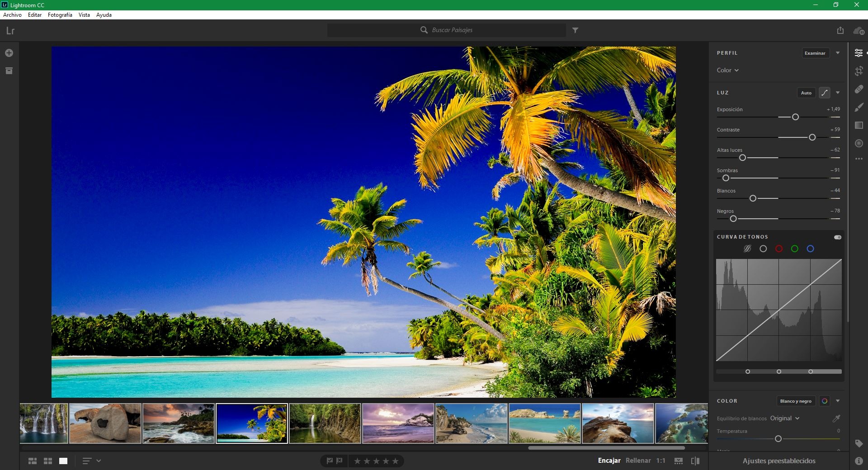Set zoom to 1:1
This screenshot has height=470, width=868.
click(x=661, y=461)
